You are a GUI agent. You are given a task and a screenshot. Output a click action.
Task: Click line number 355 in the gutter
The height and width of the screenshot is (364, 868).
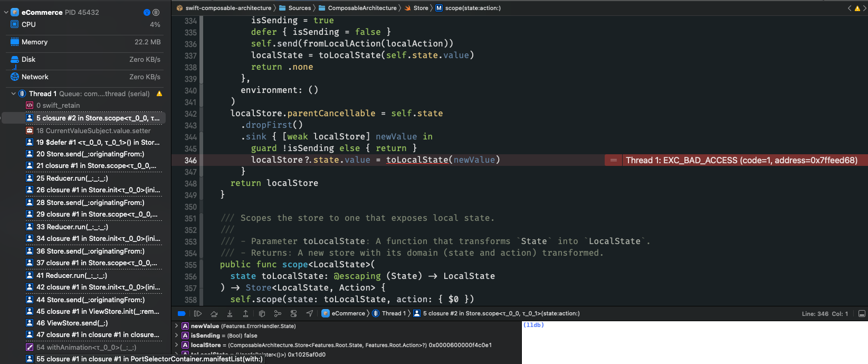[x=190, y=265]
